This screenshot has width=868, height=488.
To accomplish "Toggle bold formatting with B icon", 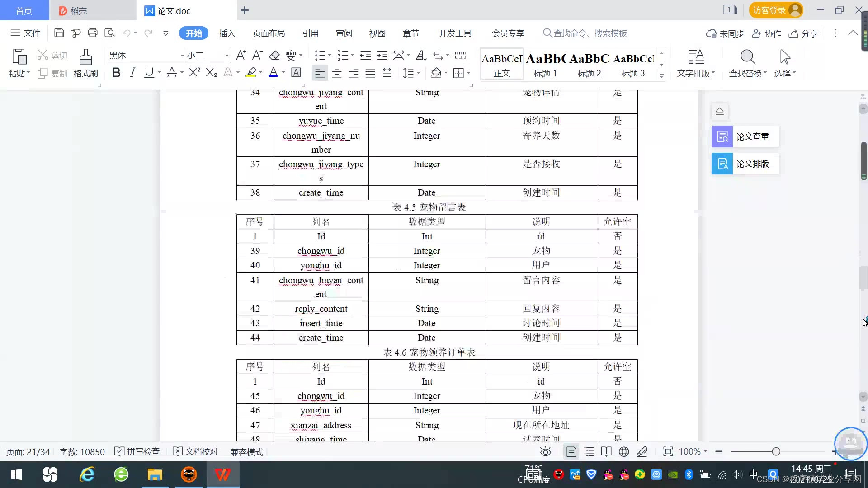I will tap(116, 73).
